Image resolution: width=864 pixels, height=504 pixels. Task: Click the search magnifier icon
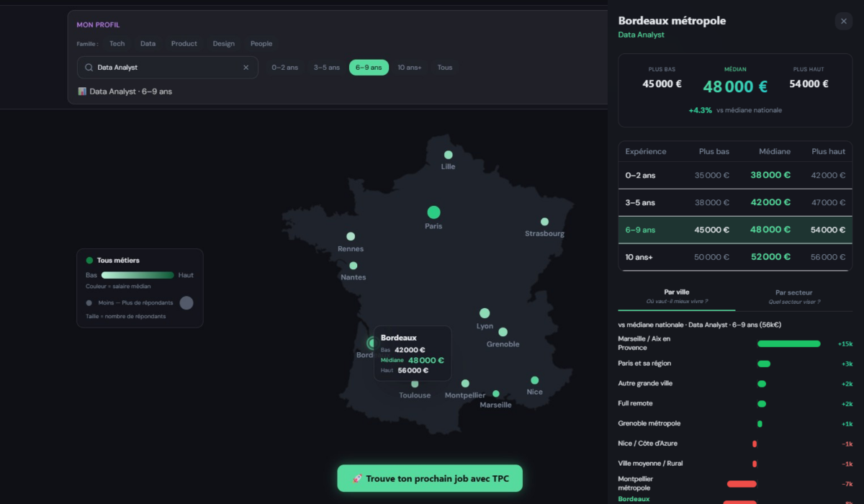click(x=89, y=68)
